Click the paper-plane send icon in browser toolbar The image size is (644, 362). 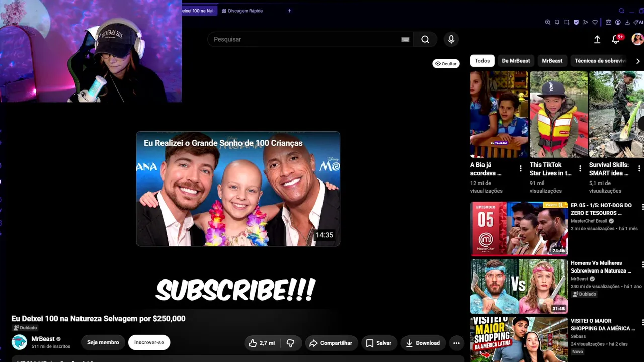click(585, 22)
